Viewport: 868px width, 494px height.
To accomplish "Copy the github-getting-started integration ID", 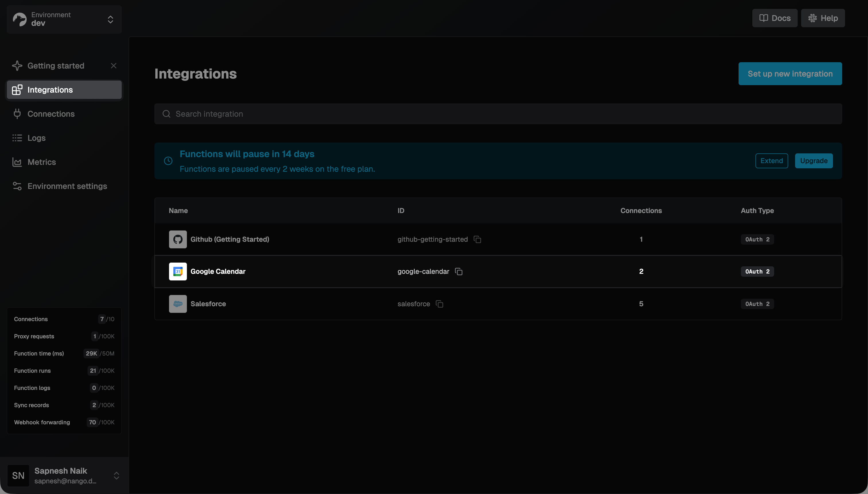I will pyautogui.click(x=477, y=239).
